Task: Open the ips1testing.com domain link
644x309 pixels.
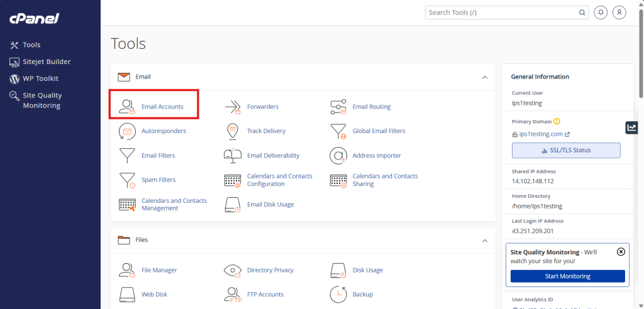Action: click(x=541, y=134)
